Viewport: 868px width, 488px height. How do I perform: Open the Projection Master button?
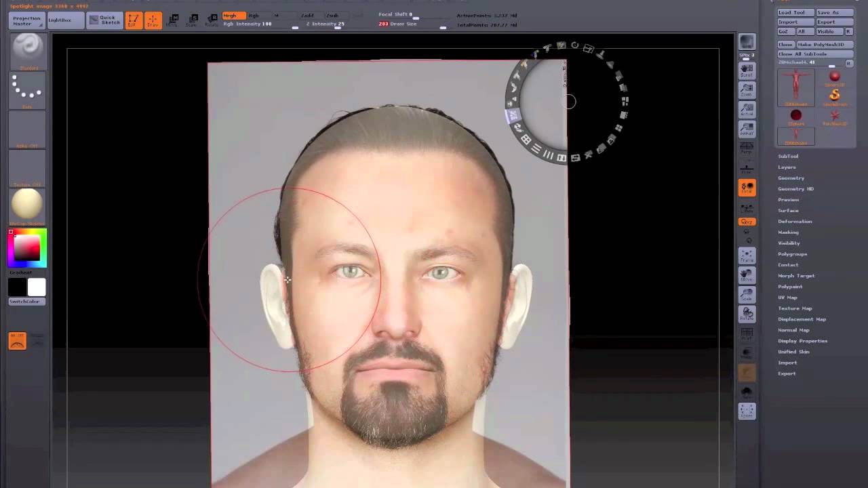click(27, 20)
